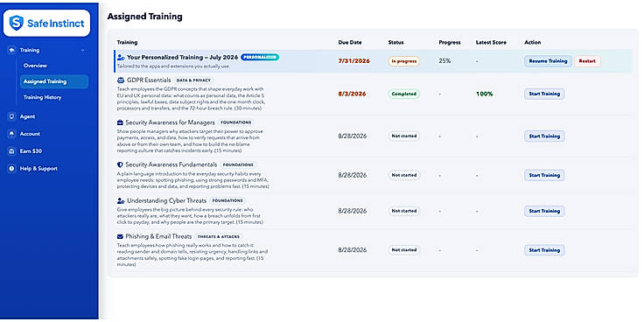Start Training for Security Awareness for Managers

click(544, 136)
